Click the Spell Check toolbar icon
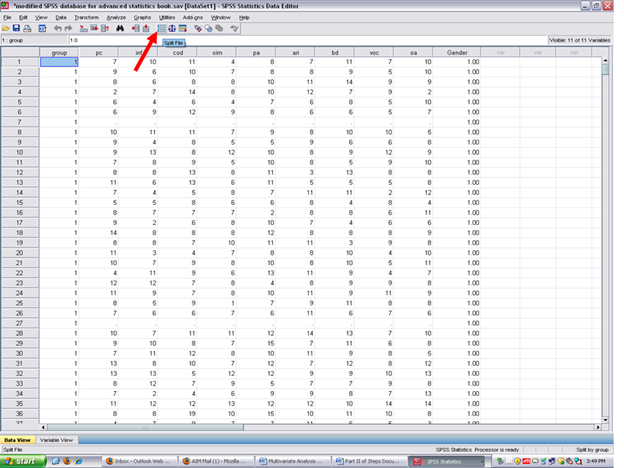Screen dimensions: 624x468 point(235,28)
